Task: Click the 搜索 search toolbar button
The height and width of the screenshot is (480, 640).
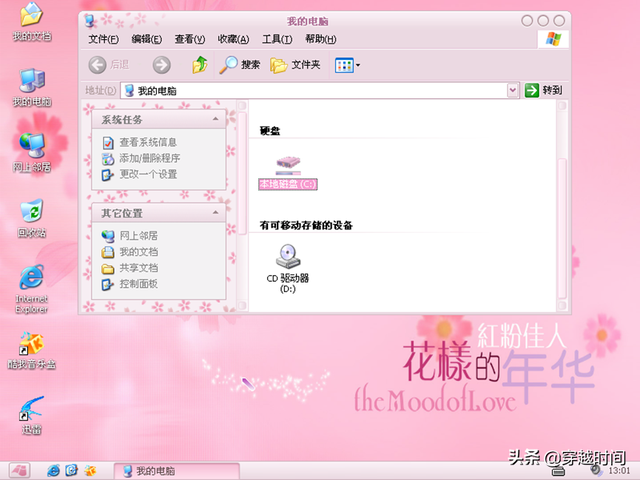Action: pos(240,64)
